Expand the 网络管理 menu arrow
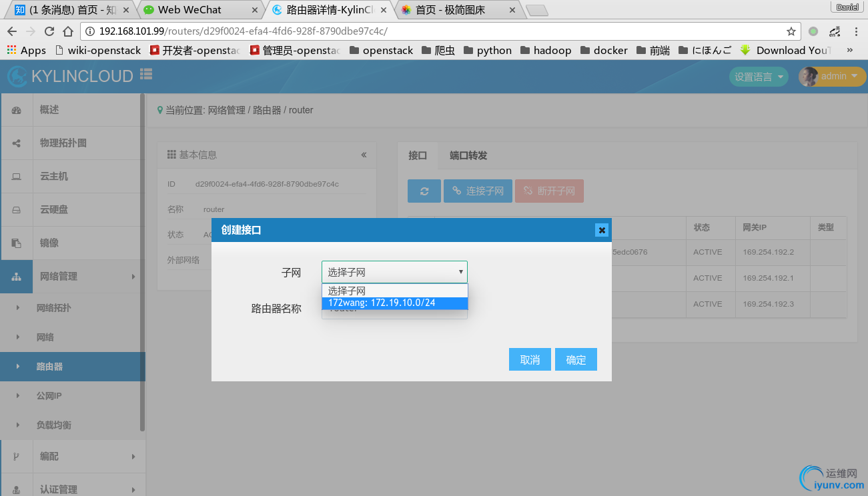The image size is (868, 496). pyautogui.click(x=133, y=277)
